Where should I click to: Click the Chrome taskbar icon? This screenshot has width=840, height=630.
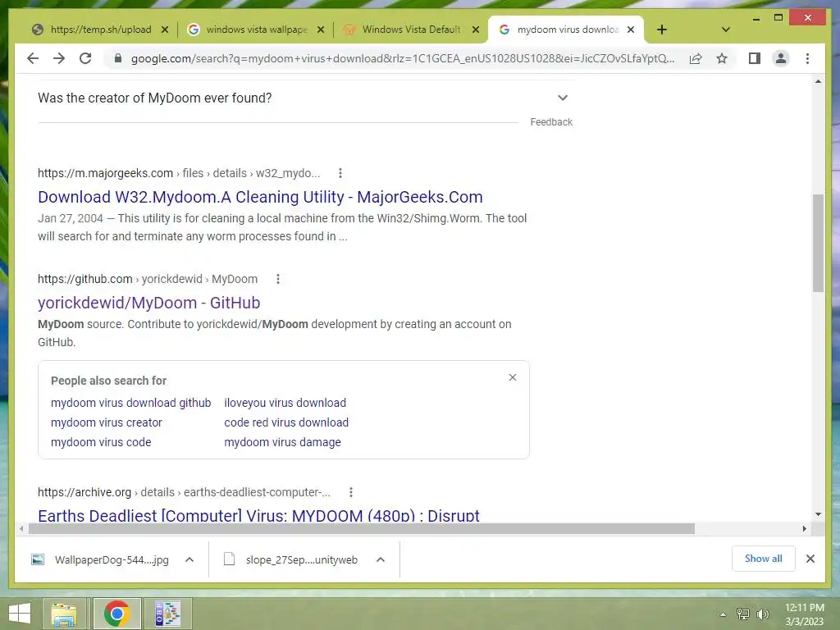coord(116,614)
